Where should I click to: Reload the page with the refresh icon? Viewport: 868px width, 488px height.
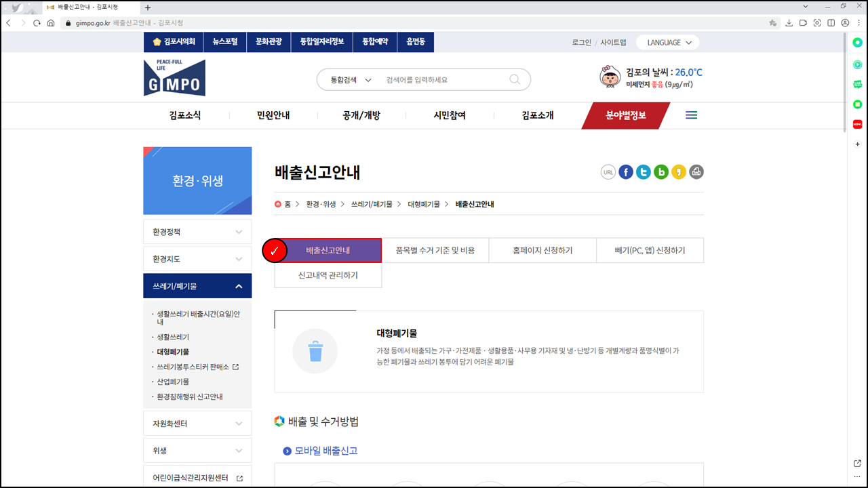37,23
